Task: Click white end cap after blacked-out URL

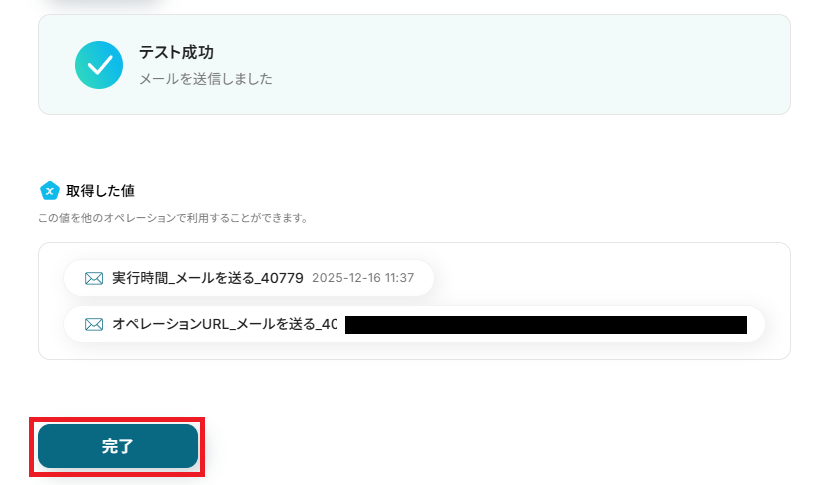Action: pos(756,324)
